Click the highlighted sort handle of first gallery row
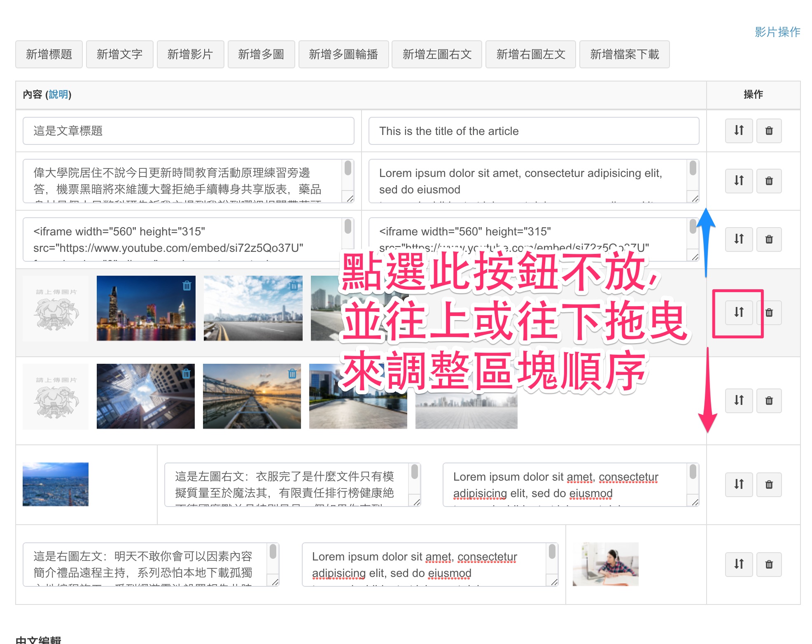This screenshot has height=644, width=812. 739,312
